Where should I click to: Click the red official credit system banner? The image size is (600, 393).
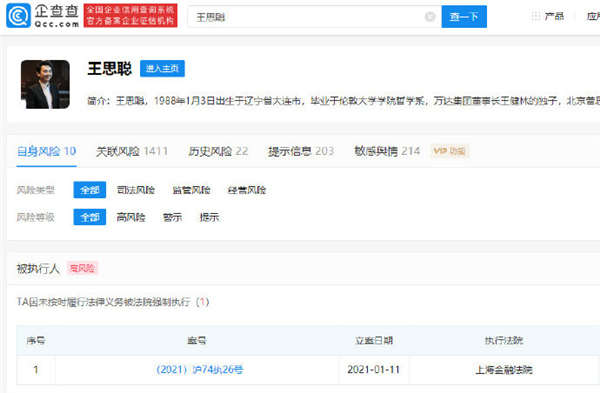[x=130, y=16]
